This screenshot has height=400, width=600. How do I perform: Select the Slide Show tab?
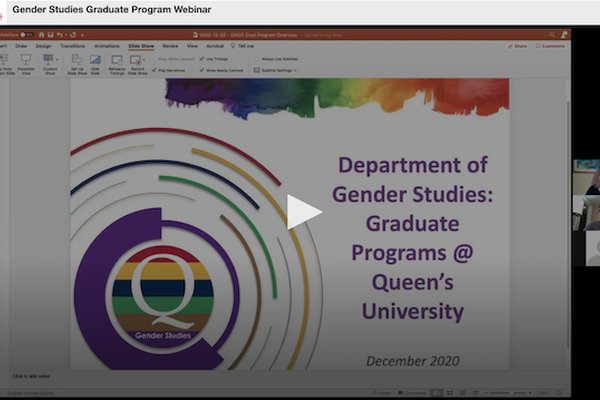click(141, 46)
